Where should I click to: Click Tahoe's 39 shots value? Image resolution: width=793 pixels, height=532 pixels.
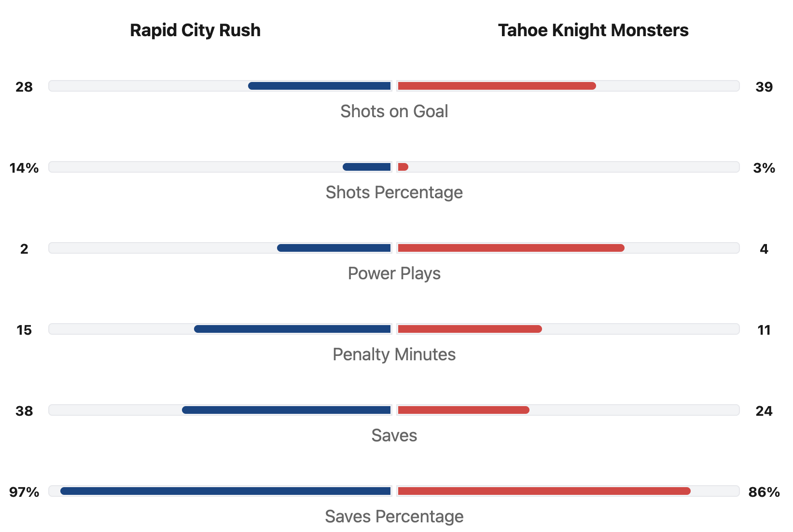click(764, 87)
